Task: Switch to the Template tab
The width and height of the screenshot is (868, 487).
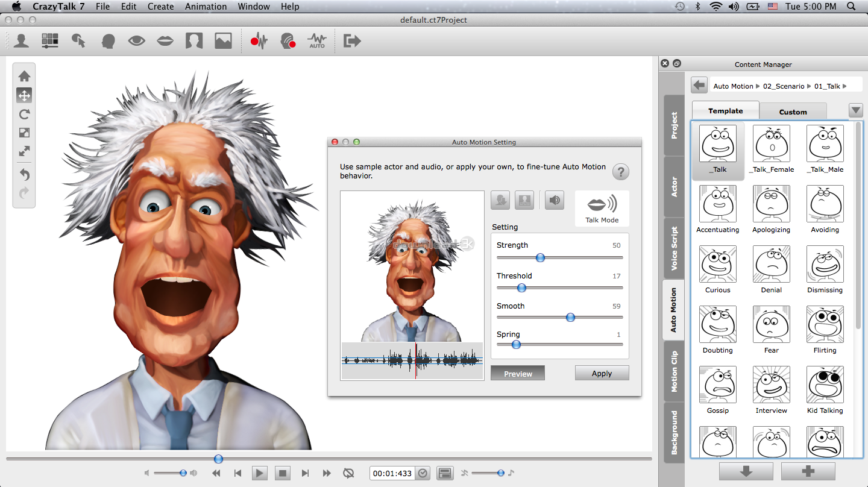Action: click(x=725, y=111)
